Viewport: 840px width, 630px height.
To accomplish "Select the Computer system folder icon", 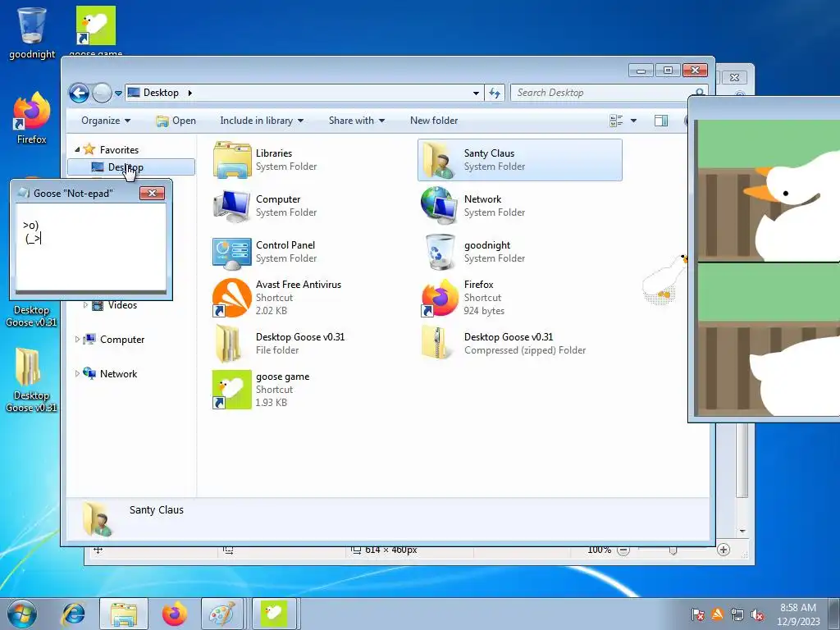I will tap(232, 206).
